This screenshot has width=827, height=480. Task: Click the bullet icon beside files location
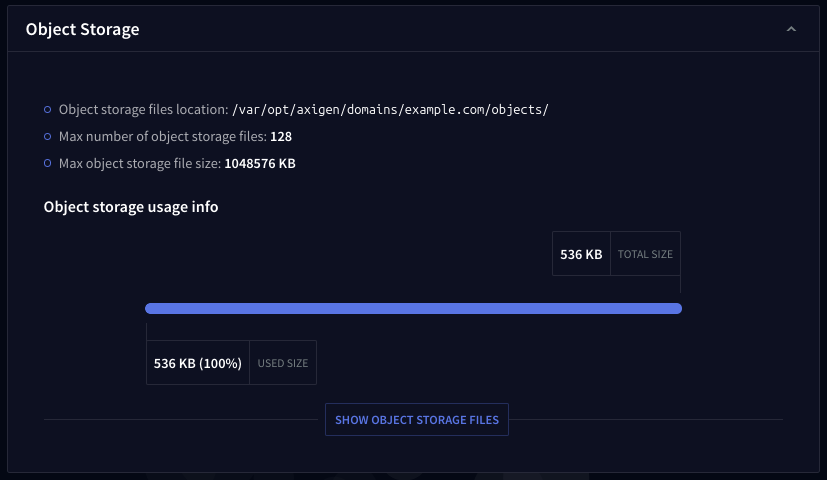click(48, 110)
